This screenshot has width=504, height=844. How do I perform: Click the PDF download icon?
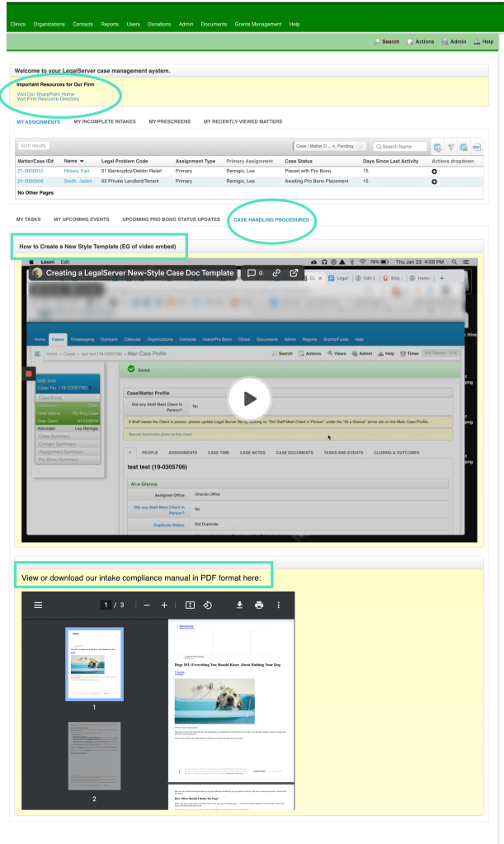(x=239, y=605)
